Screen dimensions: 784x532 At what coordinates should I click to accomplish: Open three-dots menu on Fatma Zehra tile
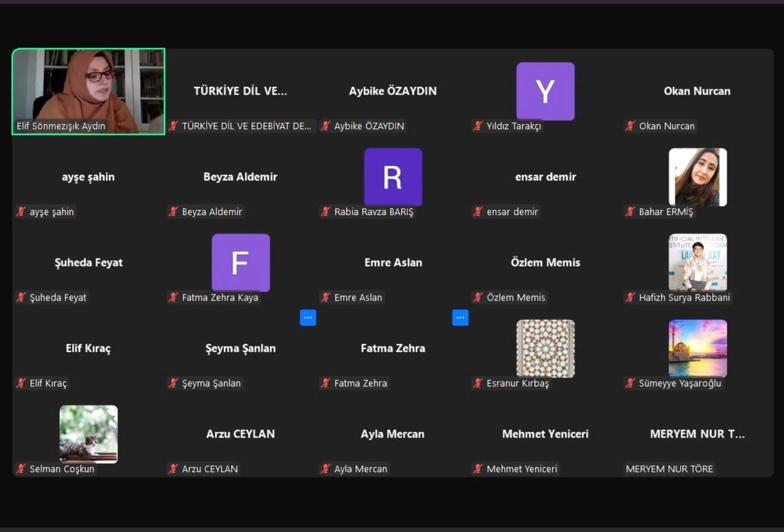click(460, 318)
